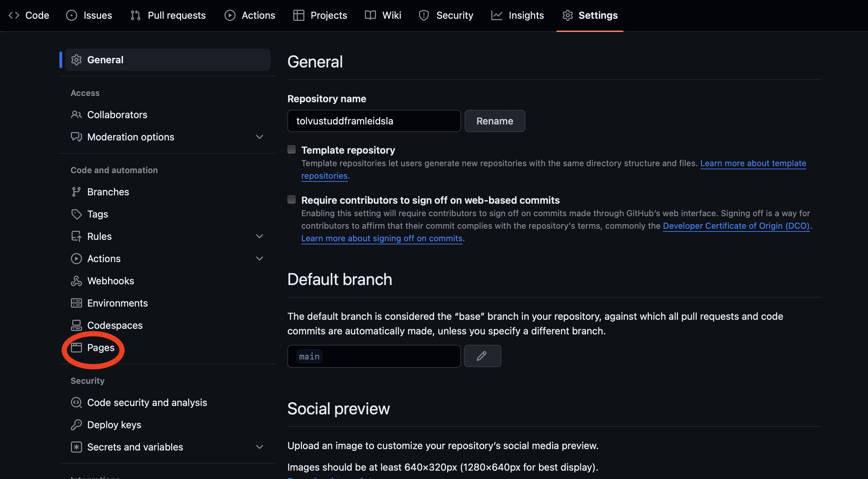
Task: Click the main default branch field
Action: pos(374,356)
